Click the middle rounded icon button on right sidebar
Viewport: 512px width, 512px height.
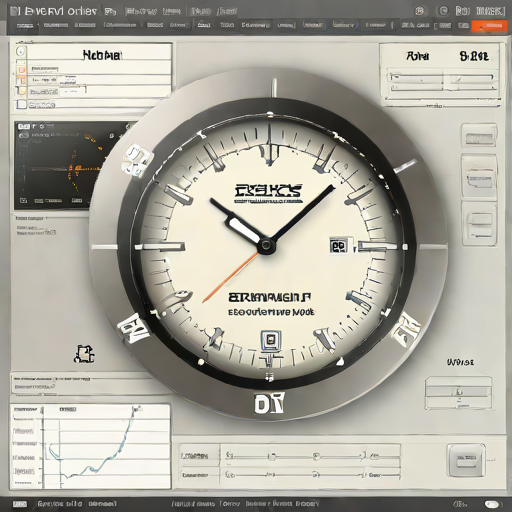click(479, 175)
